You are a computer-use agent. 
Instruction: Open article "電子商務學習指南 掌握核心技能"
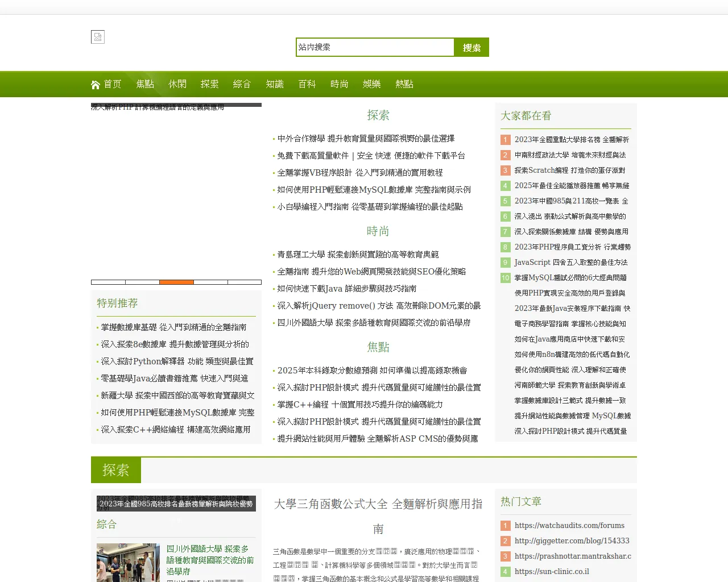(x=570, y=324)
